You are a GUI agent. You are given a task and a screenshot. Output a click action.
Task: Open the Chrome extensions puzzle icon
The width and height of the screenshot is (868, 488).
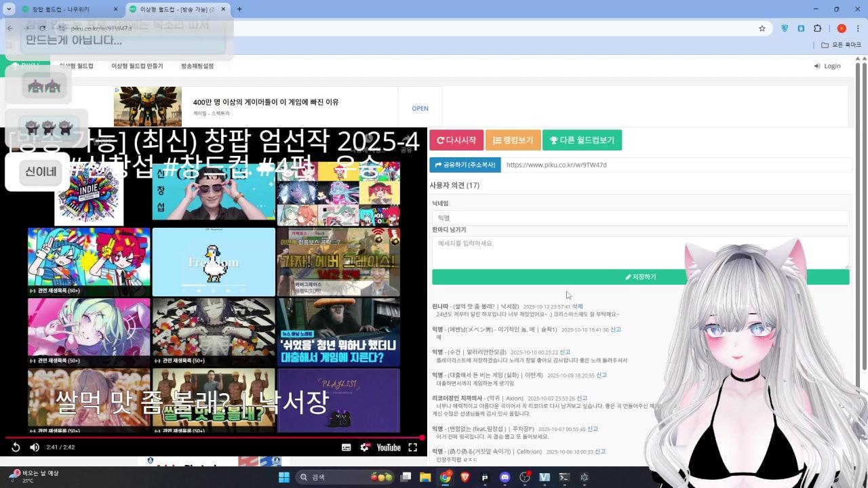(x=817, y=28)
